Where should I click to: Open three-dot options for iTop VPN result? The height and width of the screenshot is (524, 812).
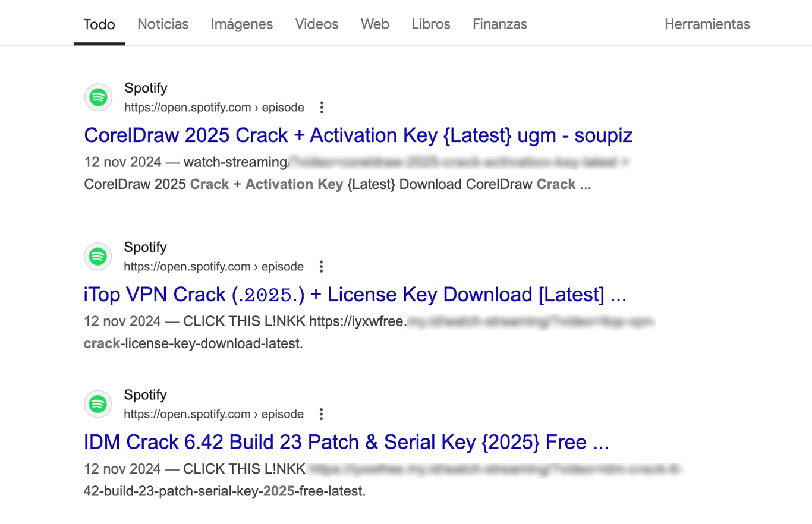[x=321, y=266]
